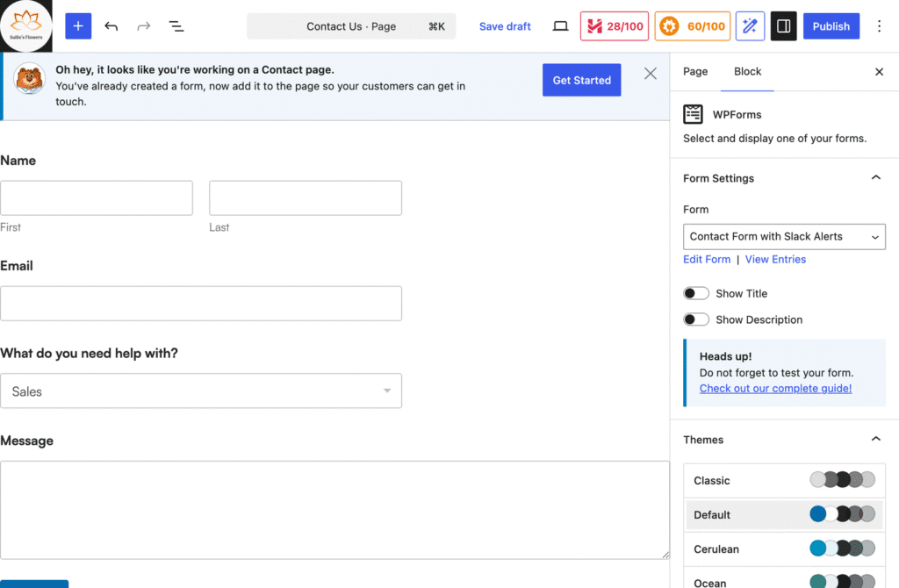
Task: Open the AIOSEO score 60/100
Action: pyautogui.click(x=692, y=25)
